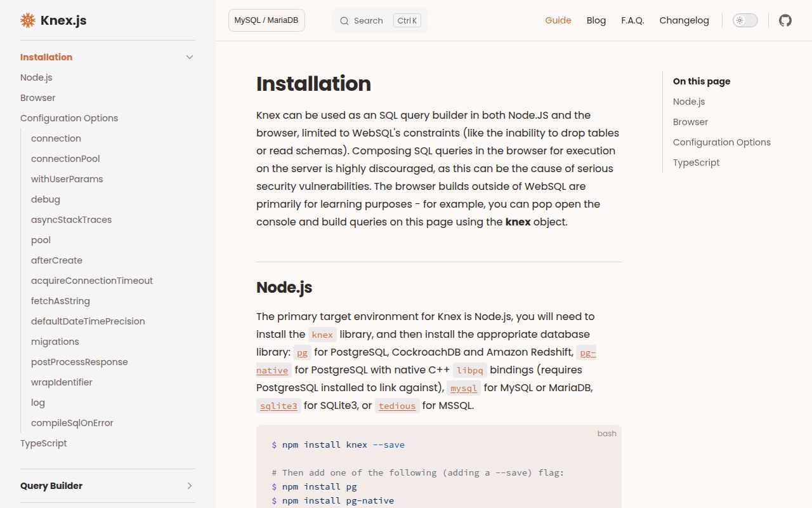Follow the mysql package link
Image resolution: width=812 pixels, height=508 pixels.
click(464, 388)
